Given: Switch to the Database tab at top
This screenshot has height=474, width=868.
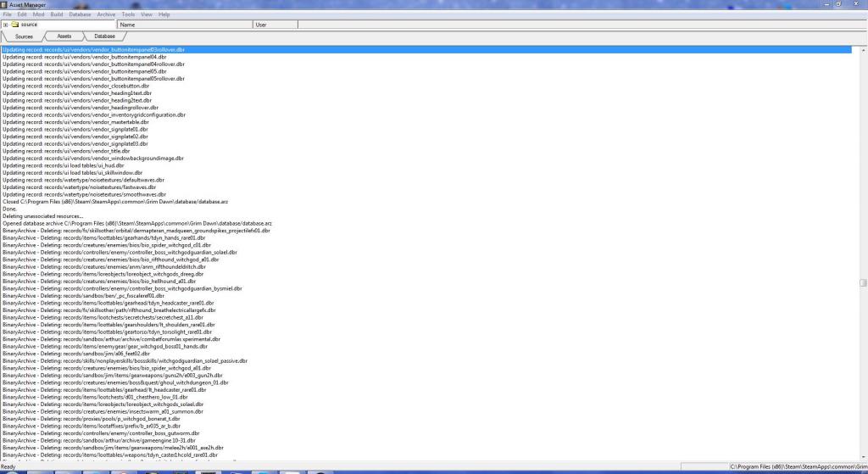Looking at the screenshot, I should tap(105, 36).
